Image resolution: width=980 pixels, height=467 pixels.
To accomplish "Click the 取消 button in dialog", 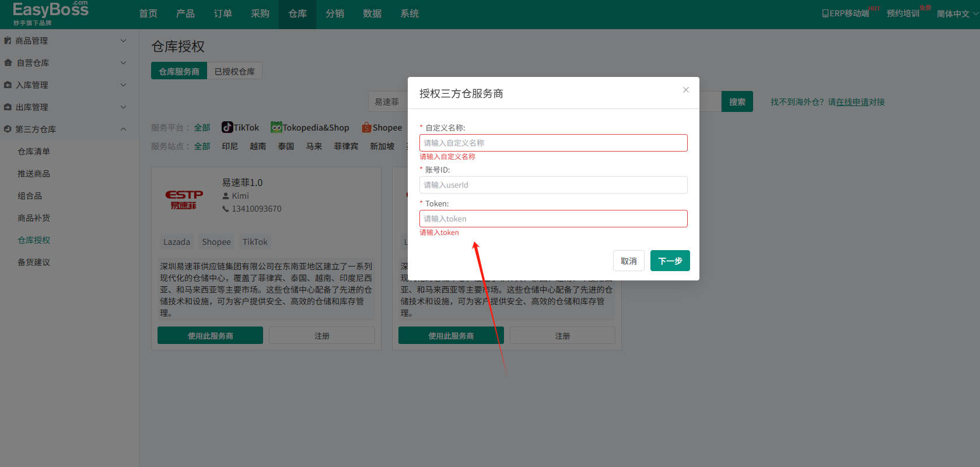I will (629, 261).
